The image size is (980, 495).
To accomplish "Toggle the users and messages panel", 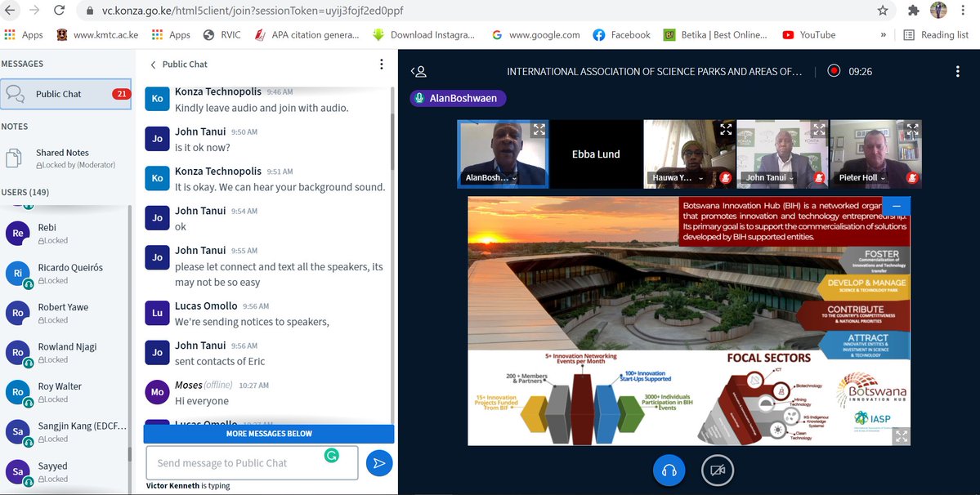I will pos(418,71).
